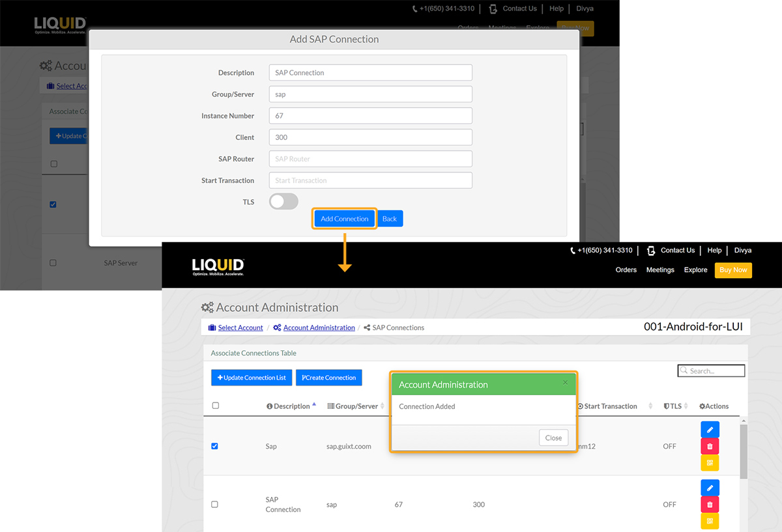Open Select Account breadcrumb link in lower window
782x532 pixels.
(x=240, y=328)
